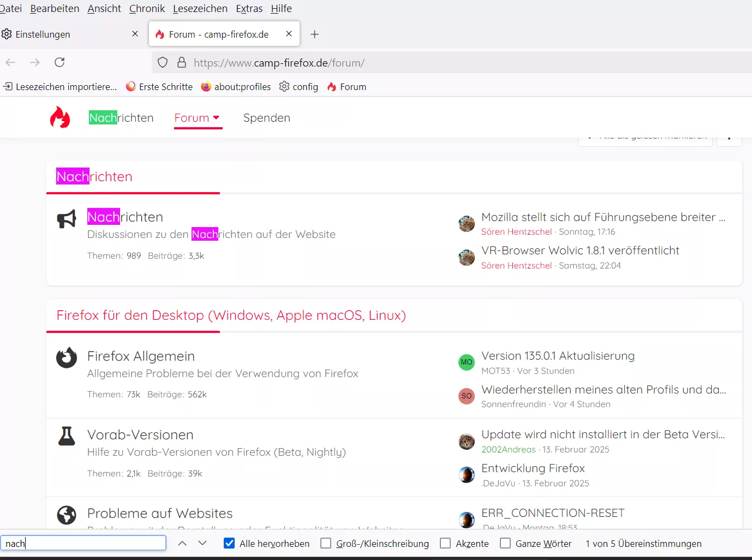752x560 pixels.
Task: Open the Nachrichten category heading
Action: tap(94, 177)
